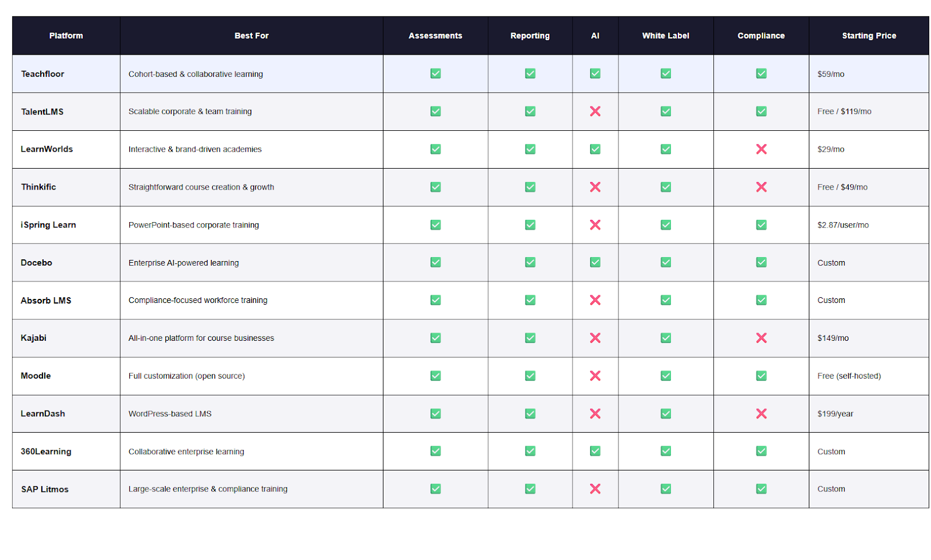This screenshot has width=931, height=560.
Task: Click the Assessments column header
Action: (435, 35)
